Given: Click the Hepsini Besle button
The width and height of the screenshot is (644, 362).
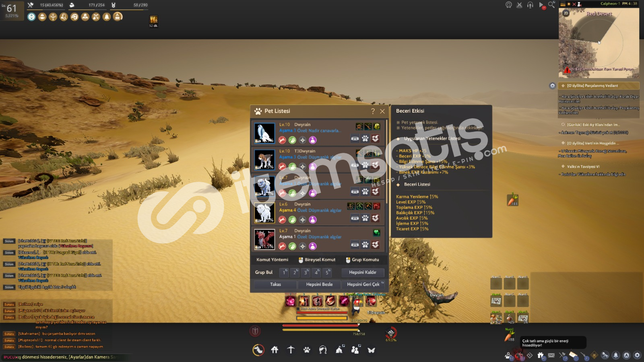Looking at the screenshot, I should click(x=319, y=284).
